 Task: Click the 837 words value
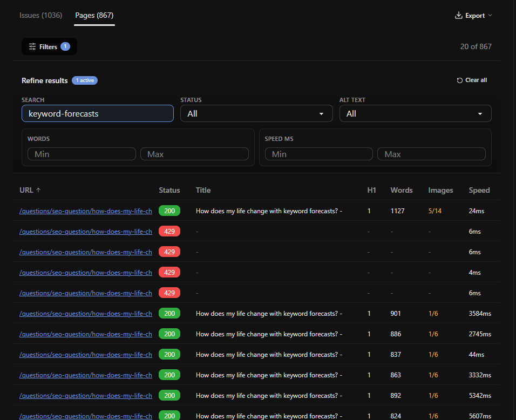click(x=396, y=355)
